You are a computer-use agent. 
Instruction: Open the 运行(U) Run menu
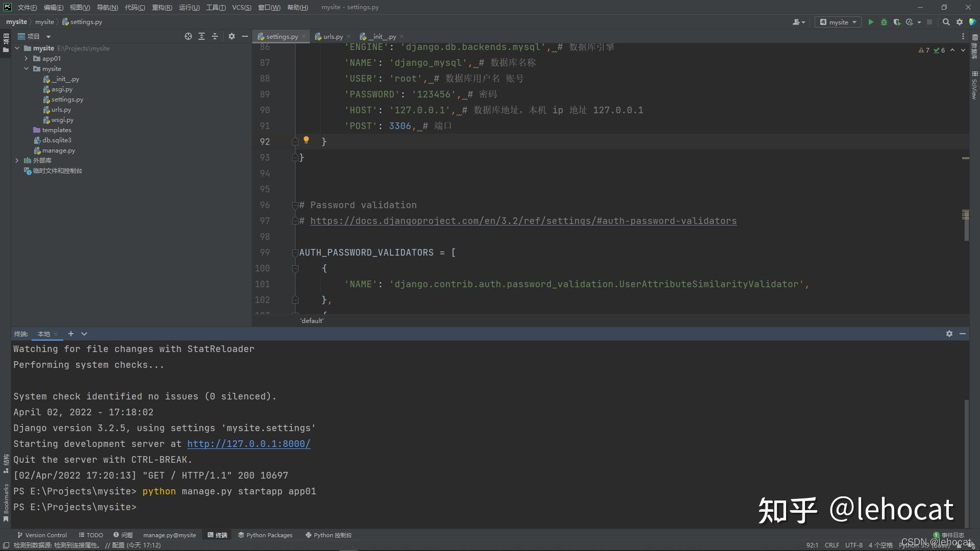coord(189,7)
